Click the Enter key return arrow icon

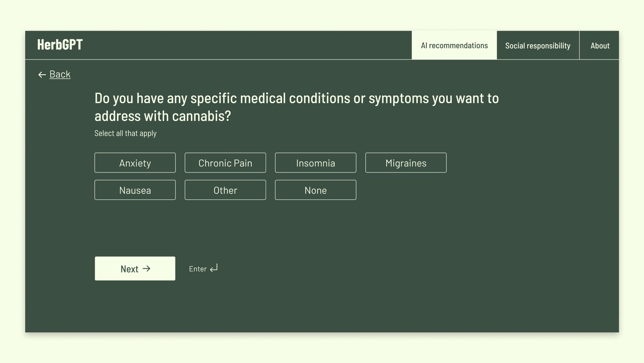pos(214,268)
